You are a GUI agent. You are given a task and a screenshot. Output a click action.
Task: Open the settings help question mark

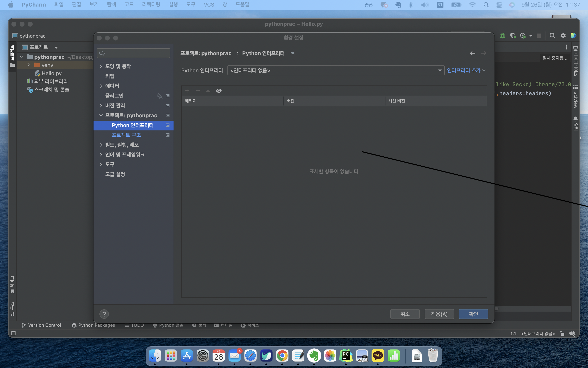[x=104, y=314]
